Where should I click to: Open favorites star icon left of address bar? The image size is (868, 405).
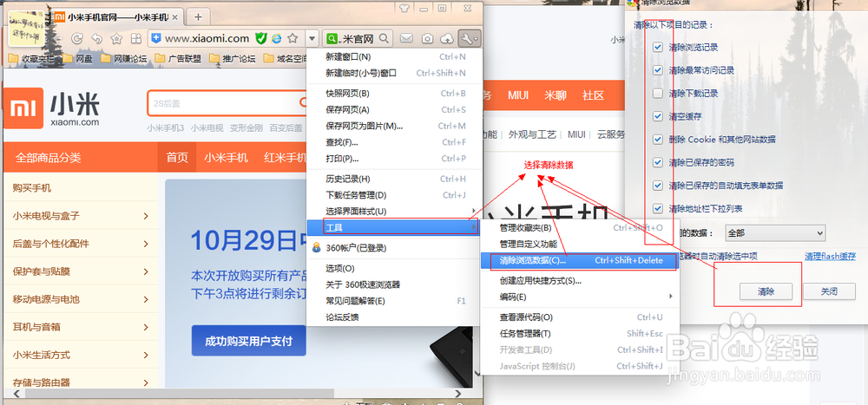tap(116, 38)
